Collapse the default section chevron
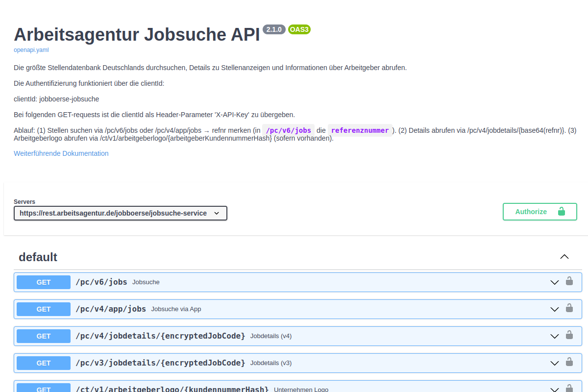 [x=564, y=257]
